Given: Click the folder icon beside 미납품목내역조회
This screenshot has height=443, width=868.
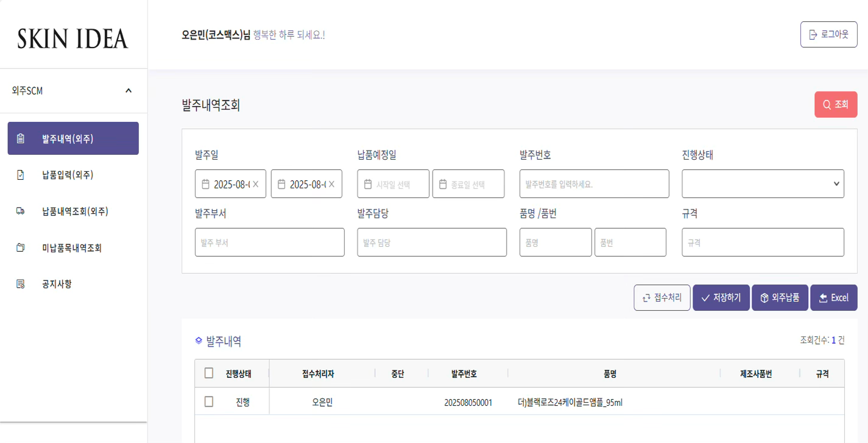Looking at the screenshot, I should [21, 248].
